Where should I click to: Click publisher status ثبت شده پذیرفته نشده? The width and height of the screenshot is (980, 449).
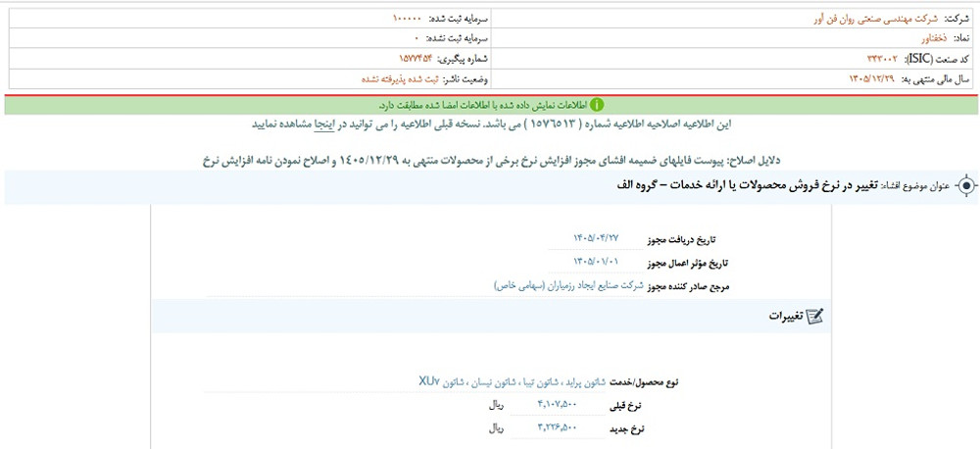pyautogui.click(x=401, y=79)
